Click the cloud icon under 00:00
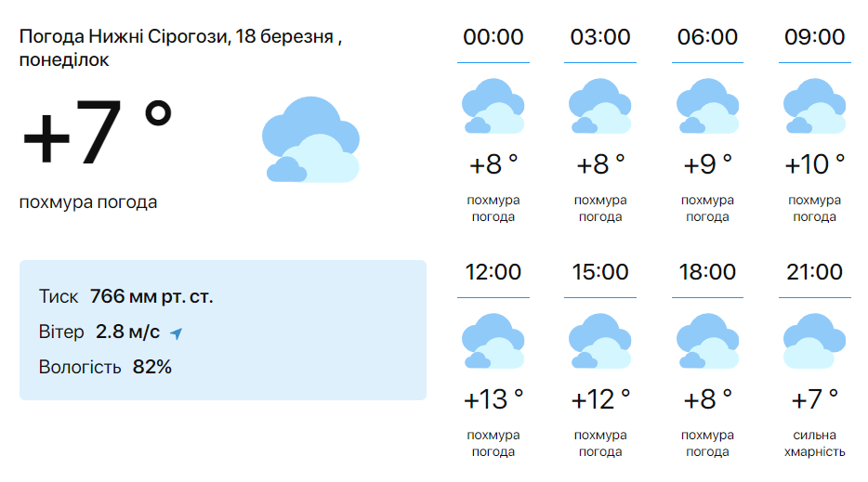868x482 pixels. click(x=493, y=106)
